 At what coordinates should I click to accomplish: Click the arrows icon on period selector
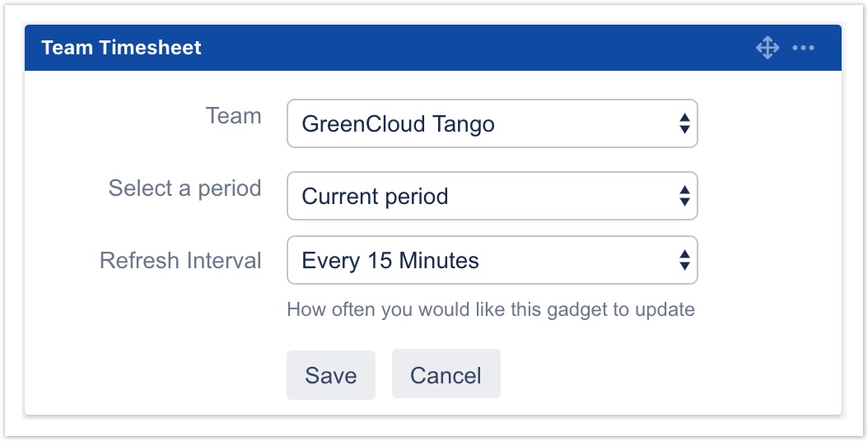(684, 196)
